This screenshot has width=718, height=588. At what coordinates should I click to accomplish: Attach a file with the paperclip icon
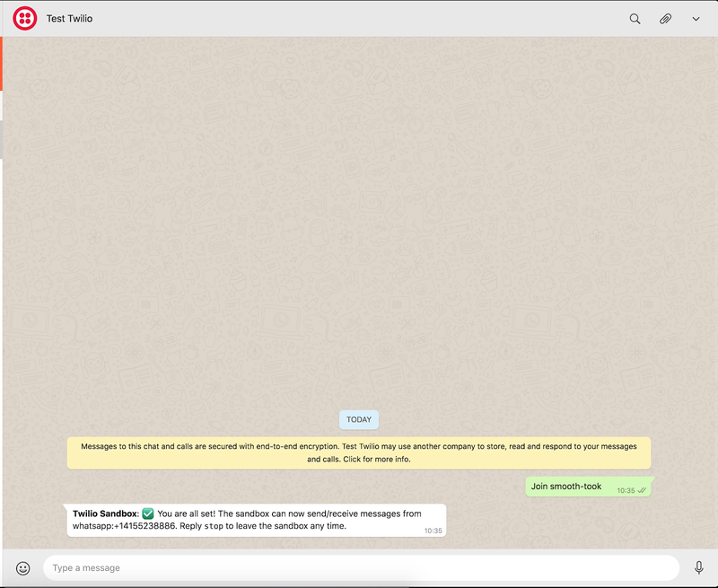click(x=666, y=17)
